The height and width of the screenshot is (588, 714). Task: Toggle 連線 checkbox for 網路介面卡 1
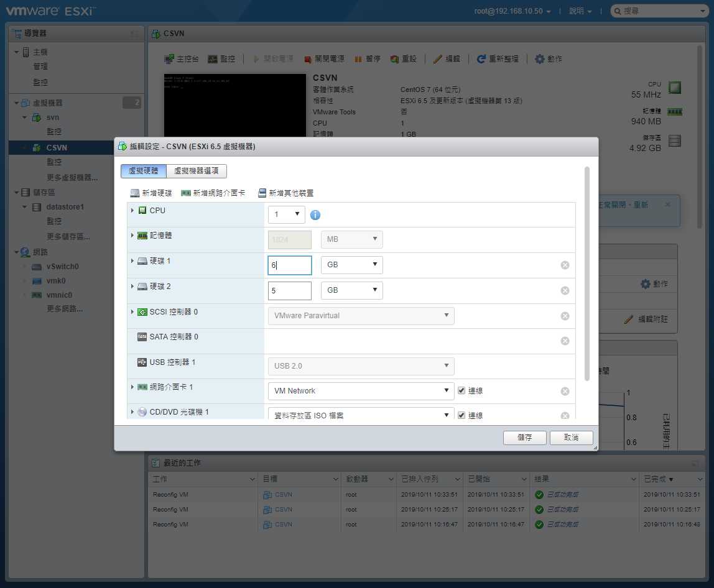coord(461,390)
